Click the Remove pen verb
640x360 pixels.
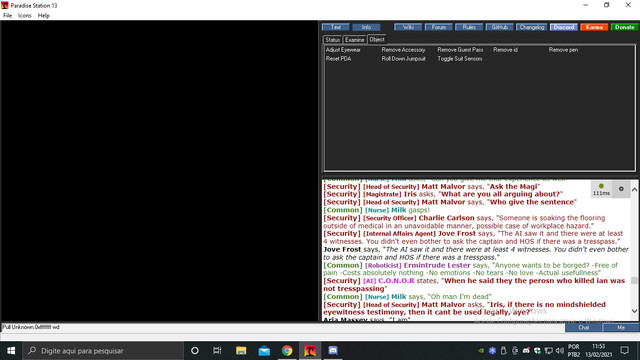coord(563,50)
